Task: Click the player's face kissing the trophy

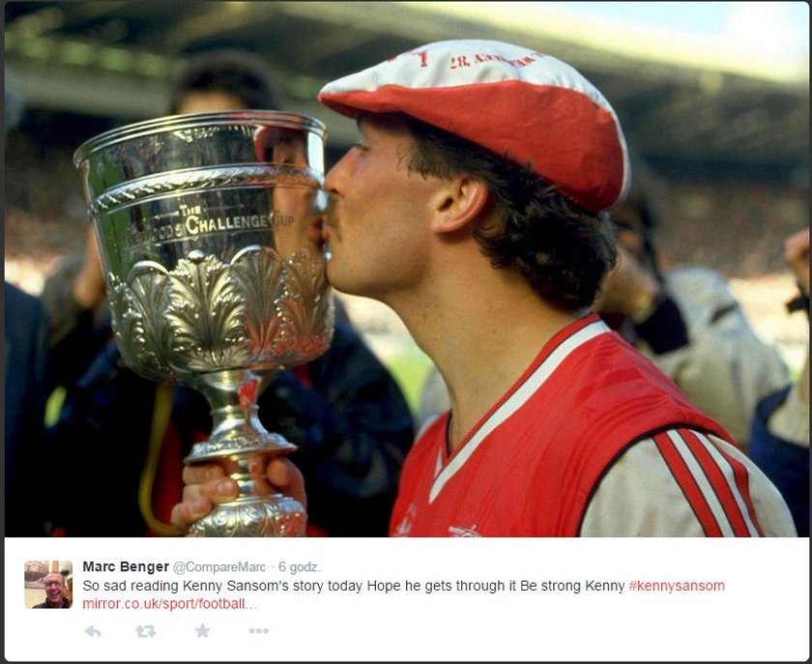Action: (378, 217)
